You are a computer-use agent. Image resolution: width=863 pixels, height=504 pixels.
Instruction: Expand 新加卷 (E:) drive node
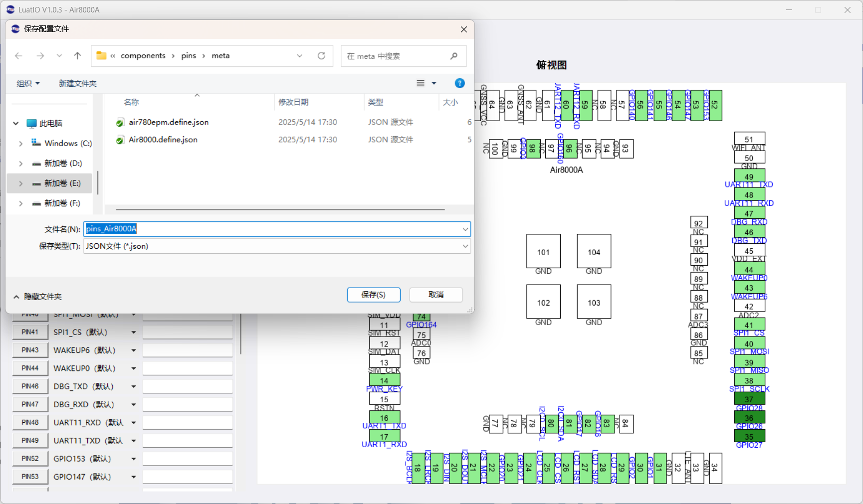[x=20, y=183]
